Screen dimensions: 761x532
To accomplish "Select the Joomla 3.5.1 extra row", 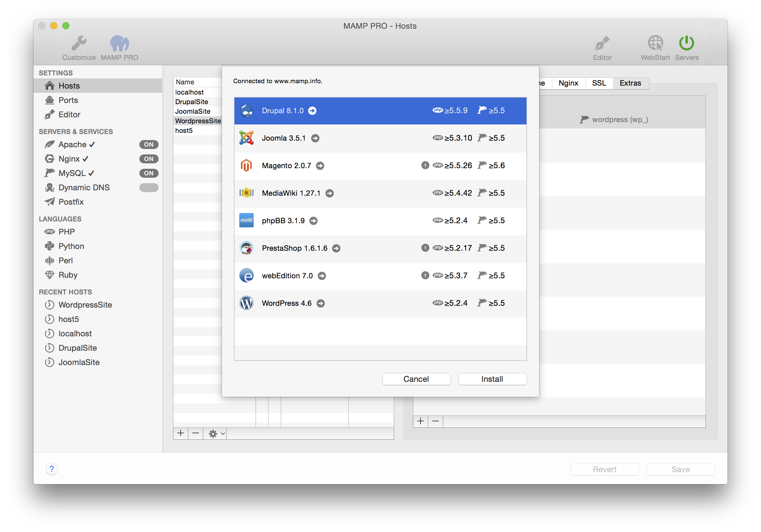I will coord(380,138).
